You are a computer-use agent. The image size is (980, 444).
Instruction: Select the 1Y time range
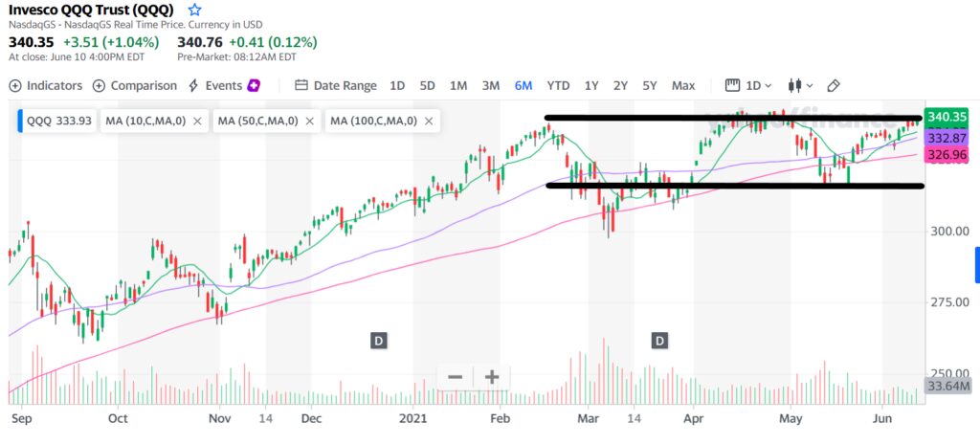591,86
